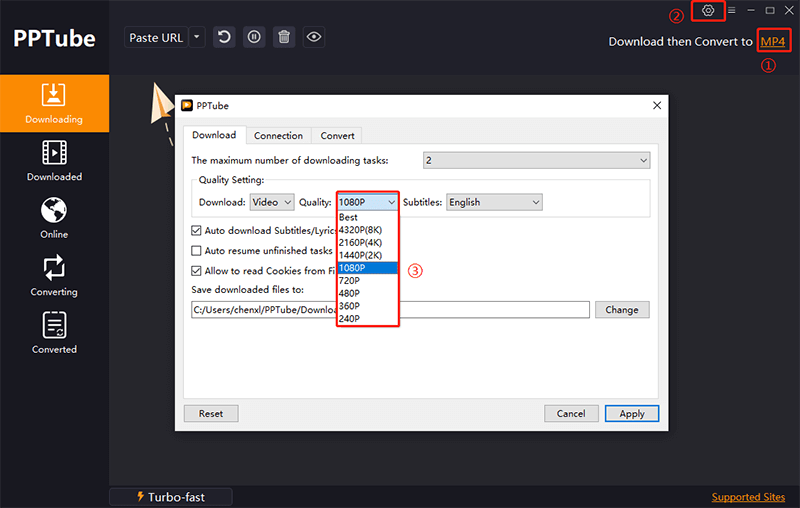The width and height of the screenshot is (800, 508).
Task: Open the maximum downloading tasks dropdown
Action: [537, 161]
